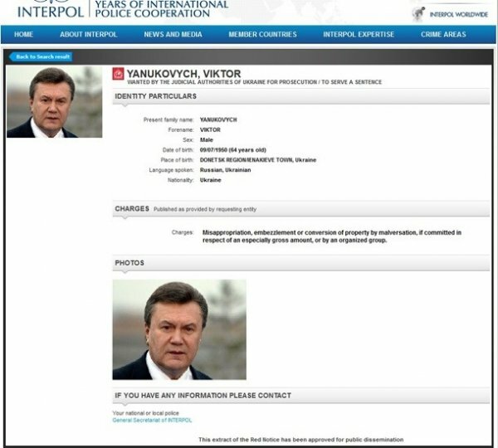498x448 pixels.
Task: Open General Secretariat of INTERPOL link
Action: click(152, 420)
